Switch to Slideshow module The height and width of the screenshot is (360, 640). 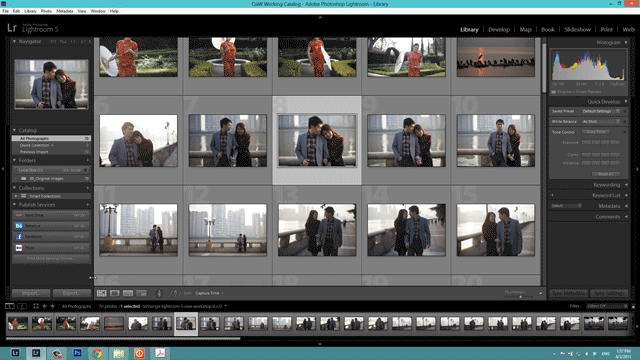tap(577, 29)
